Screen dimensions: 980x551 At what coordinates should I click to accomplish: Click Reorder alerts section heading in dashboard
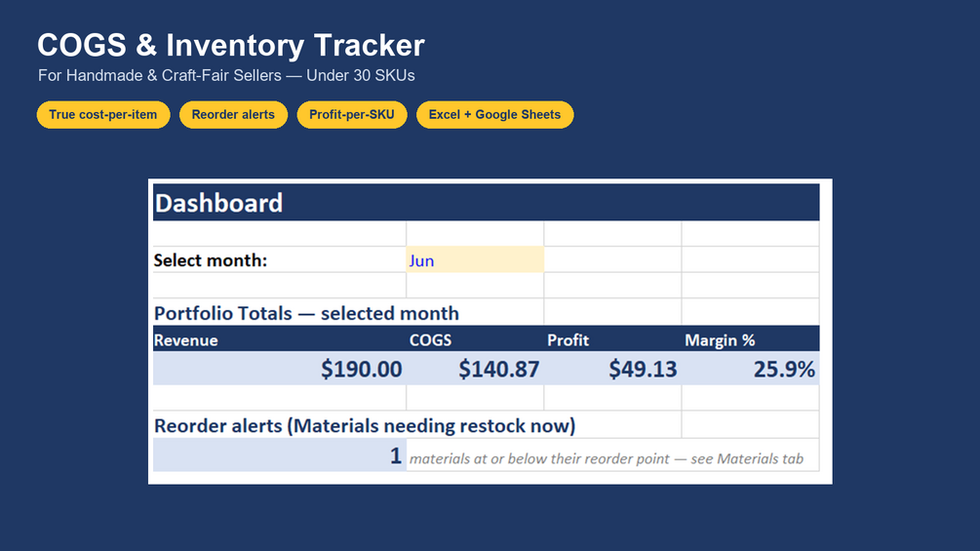pos(365,425)
